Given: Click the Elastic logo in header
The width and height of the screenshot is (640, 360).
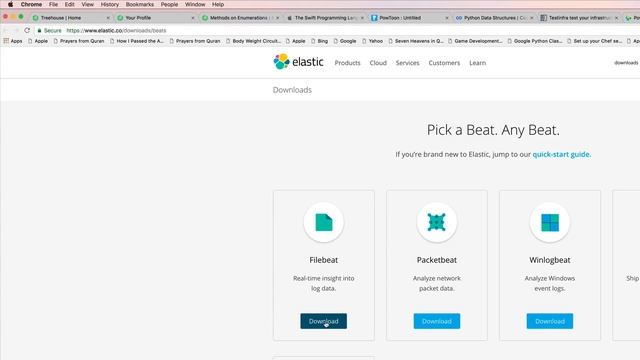Looking at the screenshot, I should pos(298,62).
